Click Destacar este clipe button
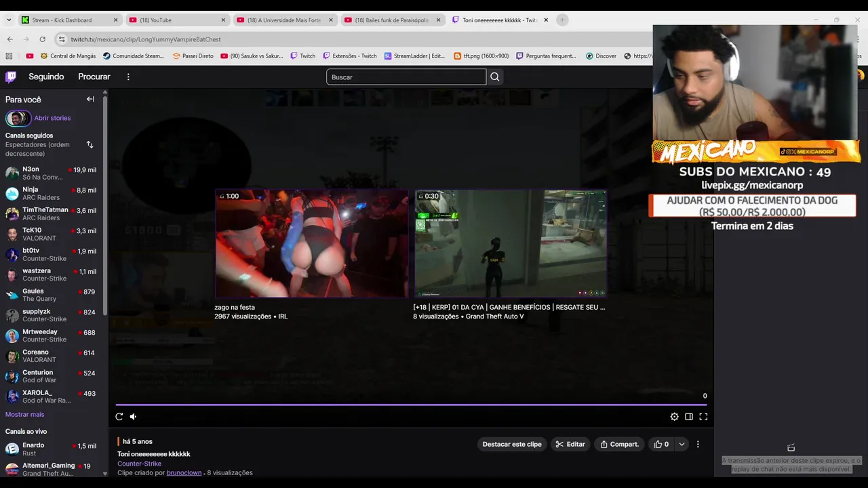Screen dimensions: 868x488 coord(512,445)
